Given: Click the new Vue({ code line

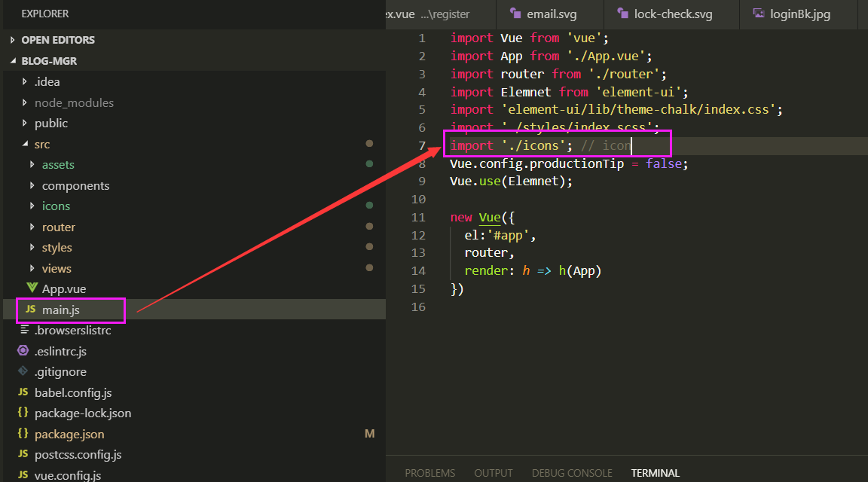Looking at the screenshot, I should click(482, 218).
